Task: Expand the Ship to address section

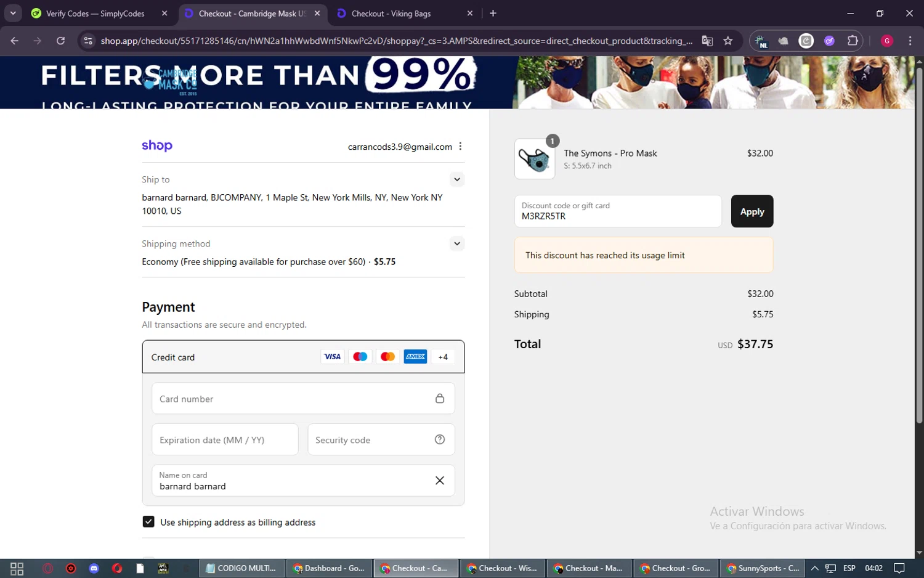Action: (x=457, y=179)
